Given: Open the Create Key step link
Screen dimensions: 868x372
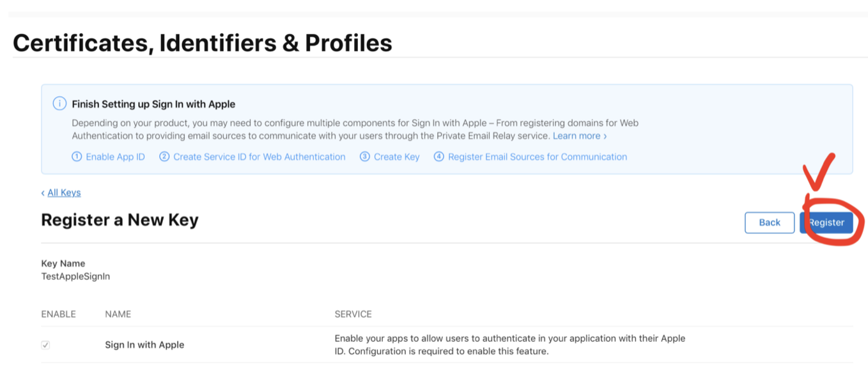Looking at the screenshot, I should coord(397,157).
